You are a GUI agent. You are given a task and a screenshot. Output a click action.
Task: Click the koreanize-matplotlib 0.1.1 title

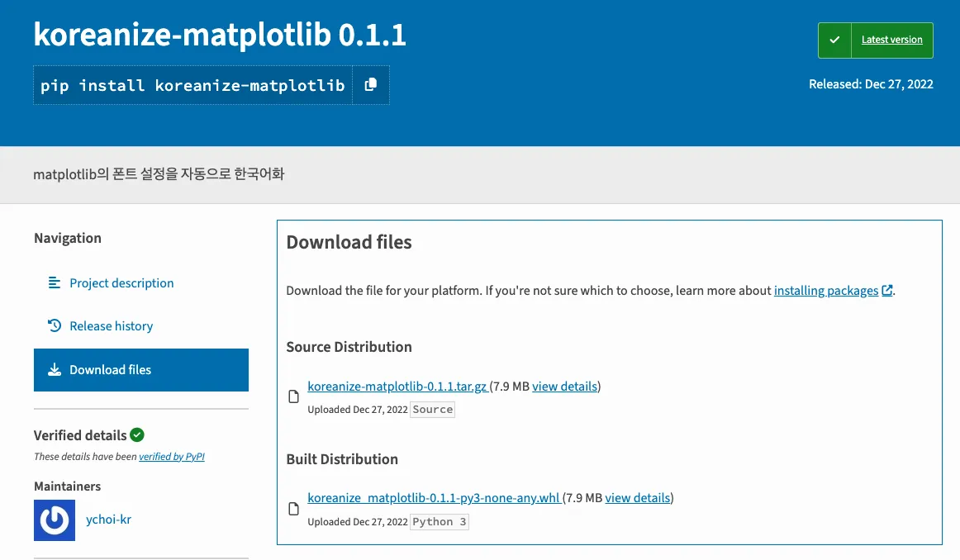(220, 35)
